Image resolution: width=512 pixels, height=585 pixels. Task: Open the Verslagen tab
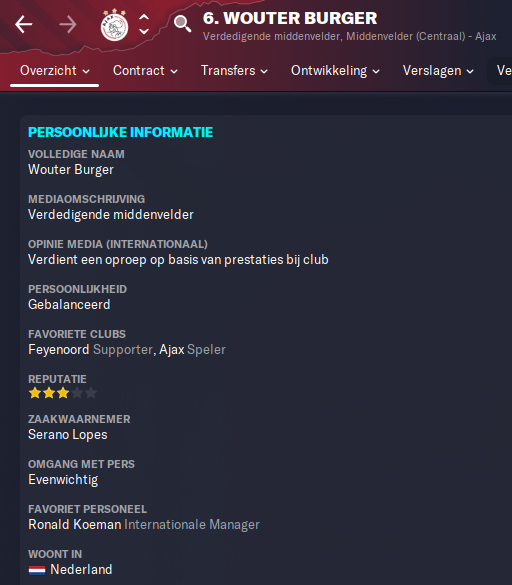click(x=438, y=71)
